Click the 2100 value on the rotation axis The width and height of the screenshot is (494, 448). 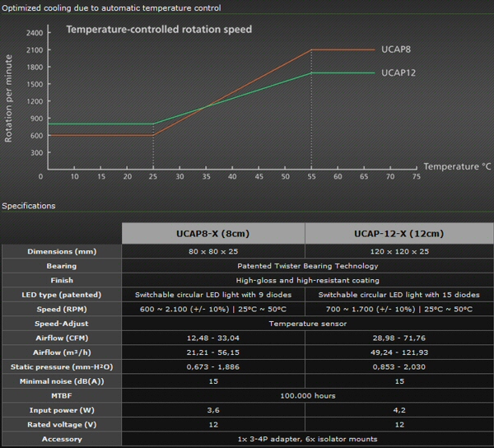(35, 49)
